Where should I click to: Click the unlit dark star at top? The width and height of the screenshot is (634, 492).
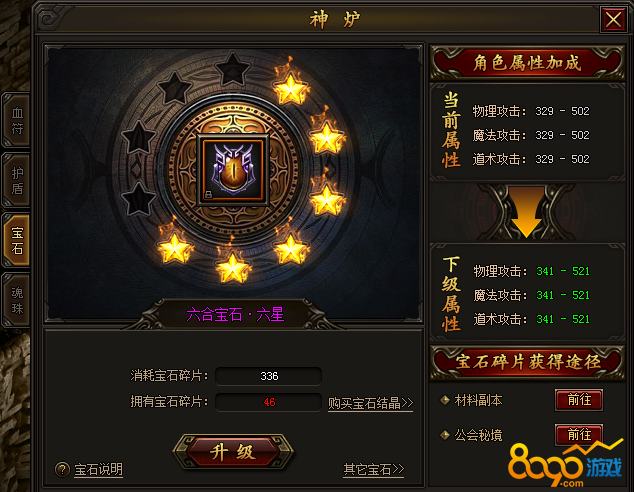pyautogui.click(x=232, y=70)
